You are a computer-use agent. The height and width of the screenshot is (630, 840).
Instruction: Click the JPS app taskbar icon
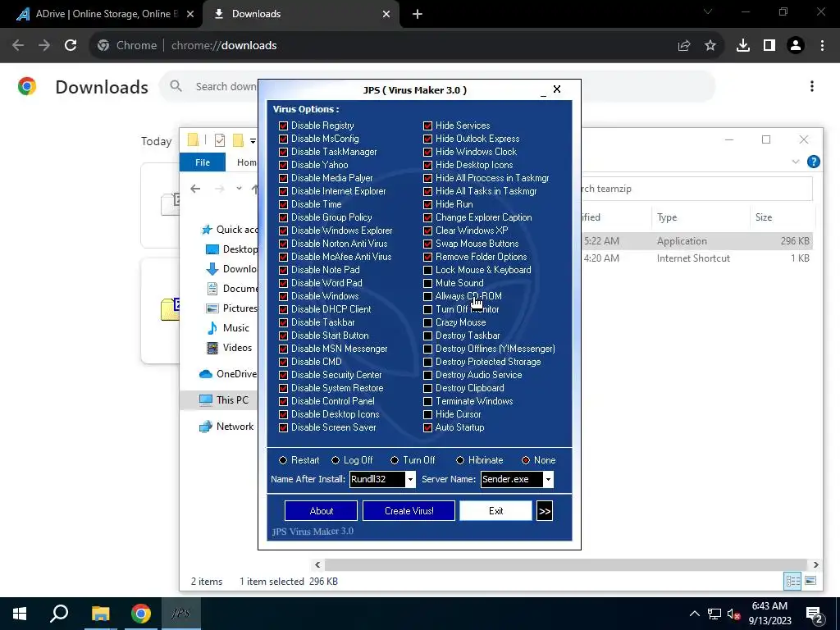(x=180, y=614)
